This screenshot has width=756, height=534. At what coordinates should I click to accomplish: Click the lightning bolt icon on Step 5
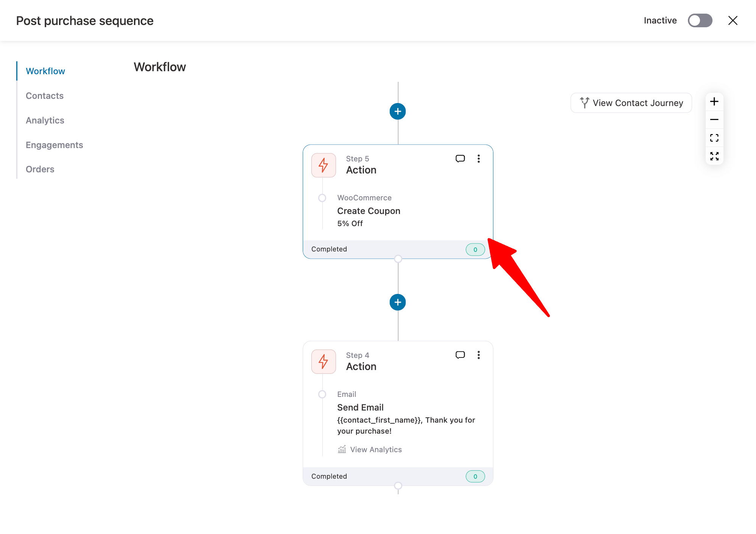point(324,165)
